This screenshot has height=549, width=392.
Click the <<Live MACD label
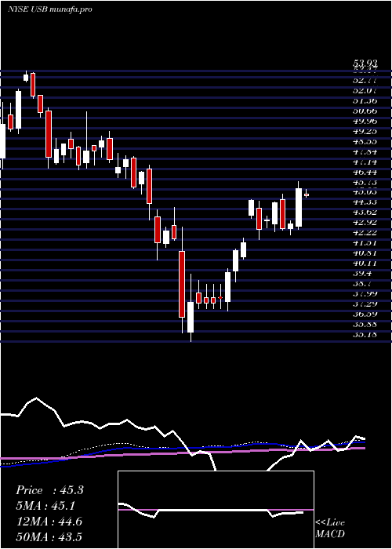pos(330,529)
